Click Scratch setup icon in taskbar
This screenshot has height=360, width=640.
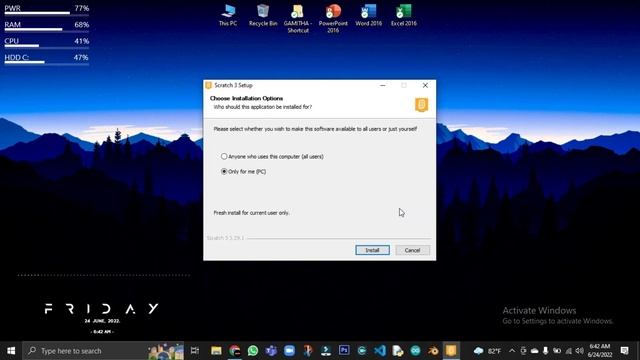pyautogui.click(x=451, y=351)
